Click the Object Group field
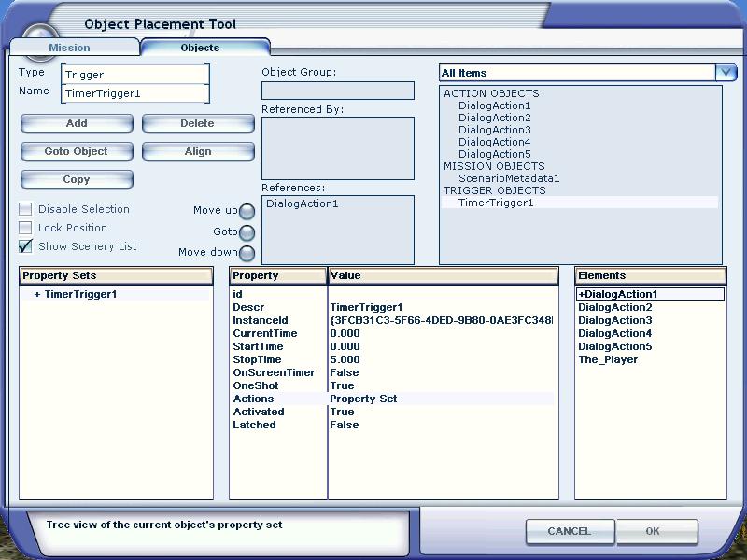This screenshot has width=747, height=560. click(338, 91)
